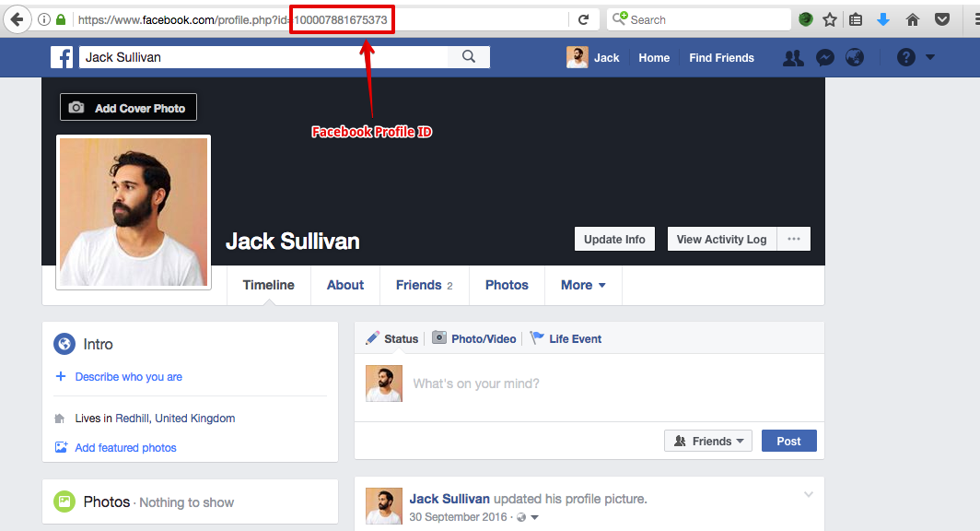Click the browser Search input field

[x=699, y=19]
